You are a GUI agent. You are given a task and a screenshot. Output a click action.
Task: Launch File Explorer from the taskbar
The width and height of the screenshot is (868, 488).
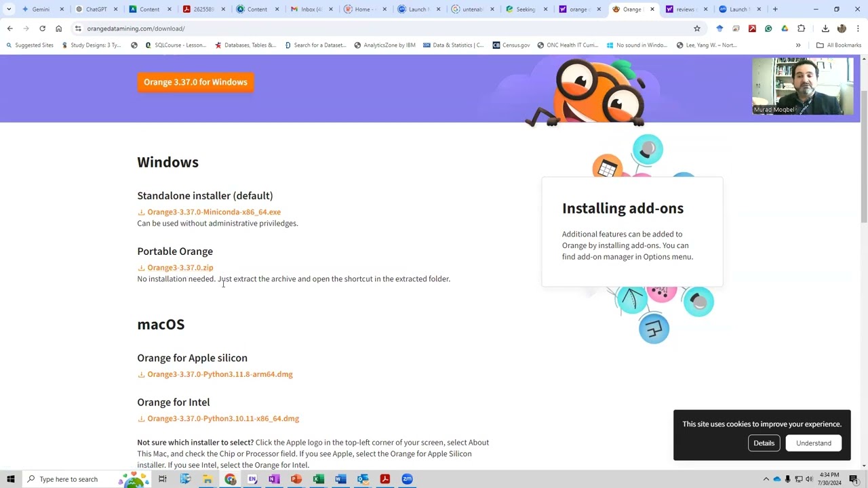[x=208, y=479]
